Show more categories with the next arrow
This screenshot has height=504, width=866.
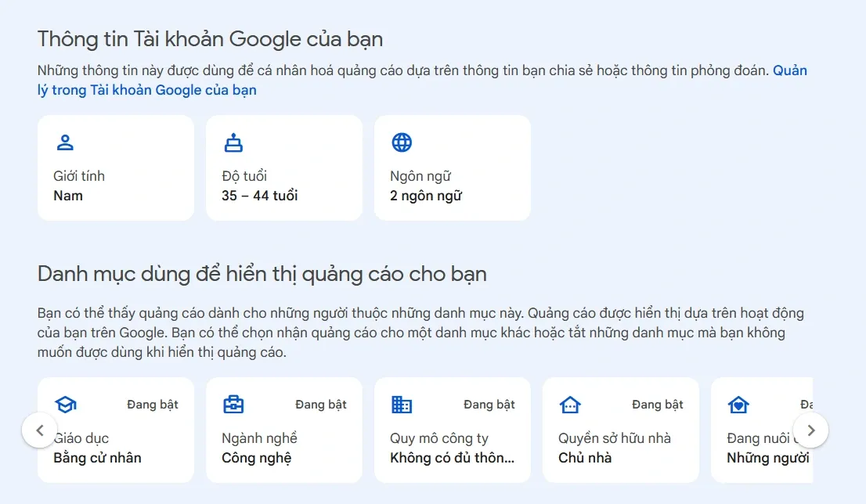click(810, 430)
